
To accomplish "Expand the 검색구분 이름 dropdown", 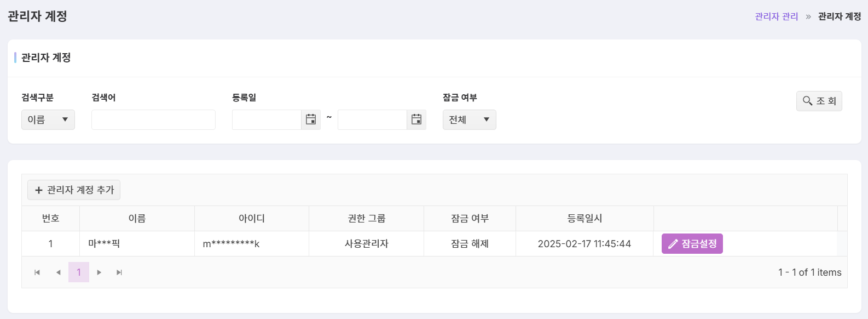I will [48, 119].
